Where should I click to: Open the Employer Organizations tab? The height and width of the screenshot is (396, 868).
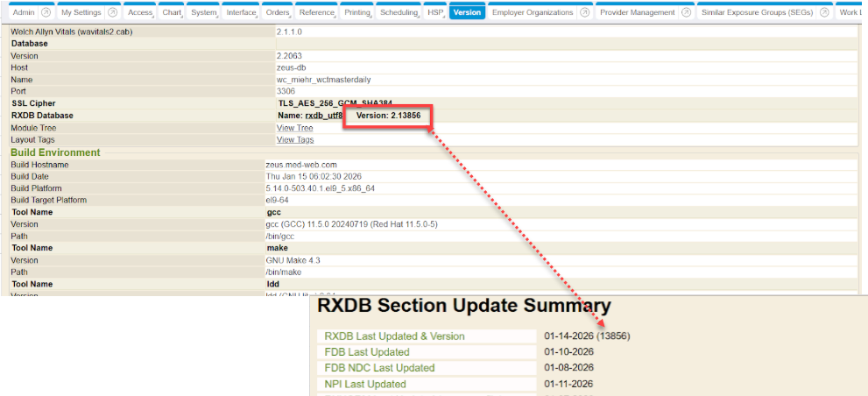point(533,12)
